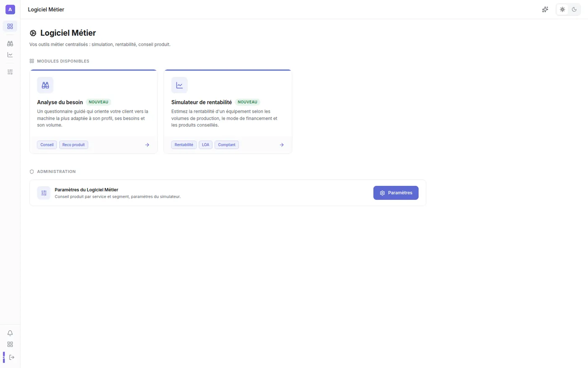
Task: Click the "Reco produit" tag
Action: click(x=73, y=145)
